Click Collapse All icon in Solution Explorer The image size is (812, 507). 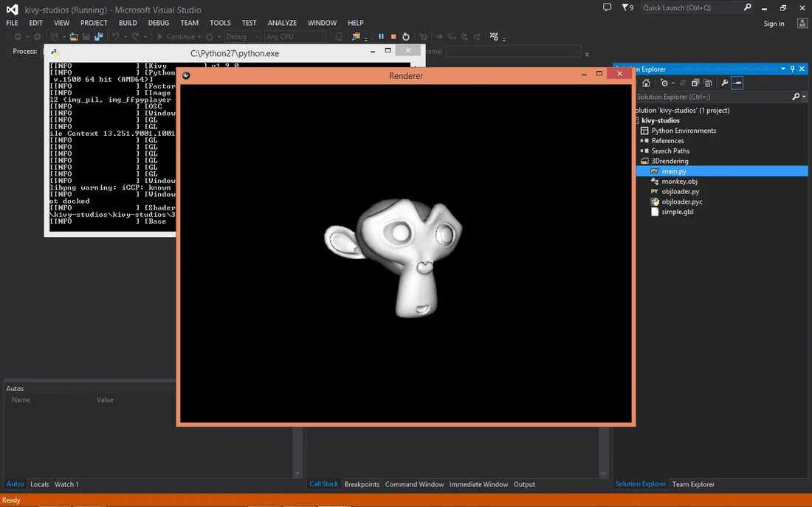(x=695, y=83)
